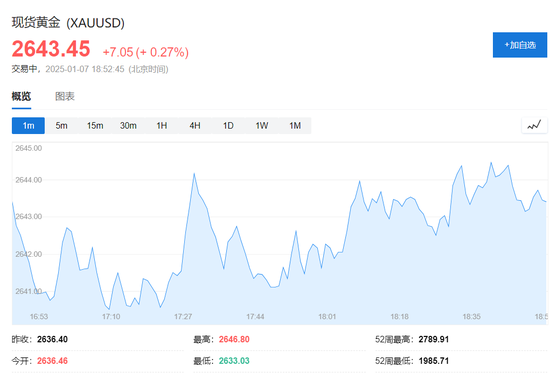Click the 18:01 time axis label
Screen dimensions: 550x380
[x=327, y=316]
